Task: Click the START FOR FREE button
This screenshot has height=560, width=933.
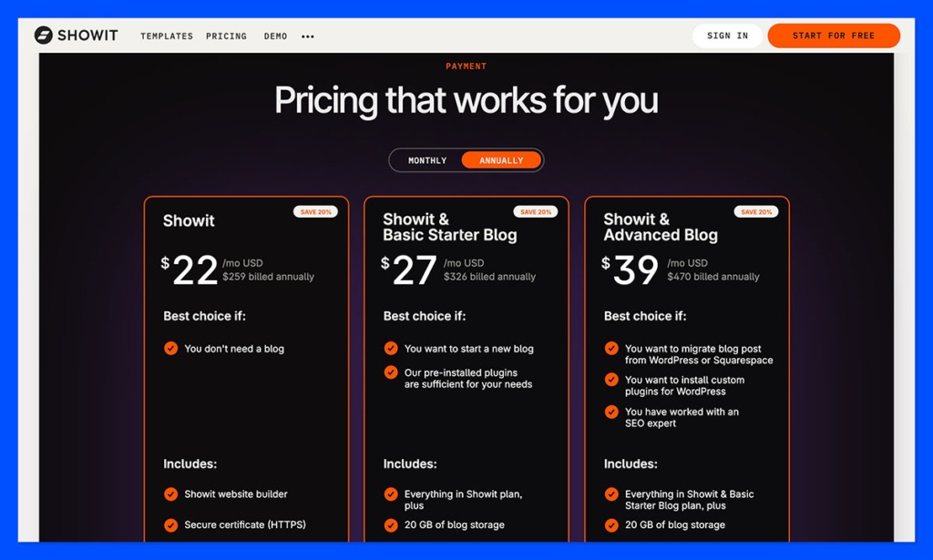Action: [833, 36]
